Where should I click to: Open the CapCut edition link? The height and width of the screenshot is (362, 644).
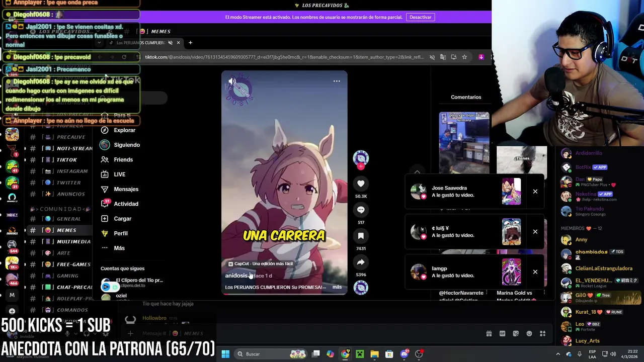[261, 263]
